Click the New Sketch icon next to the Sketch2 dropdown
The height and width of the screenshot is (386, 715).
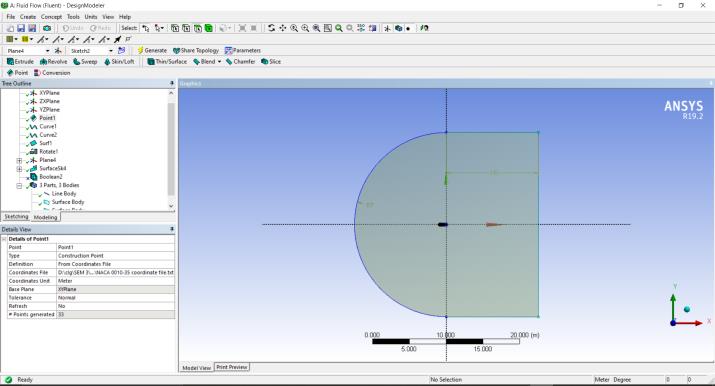click(x=121, y=51)
